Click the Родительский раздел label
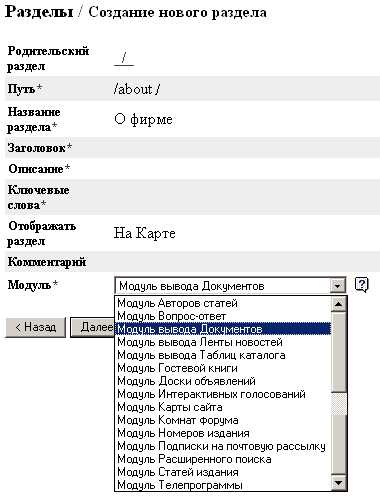 tap(48, 58)
